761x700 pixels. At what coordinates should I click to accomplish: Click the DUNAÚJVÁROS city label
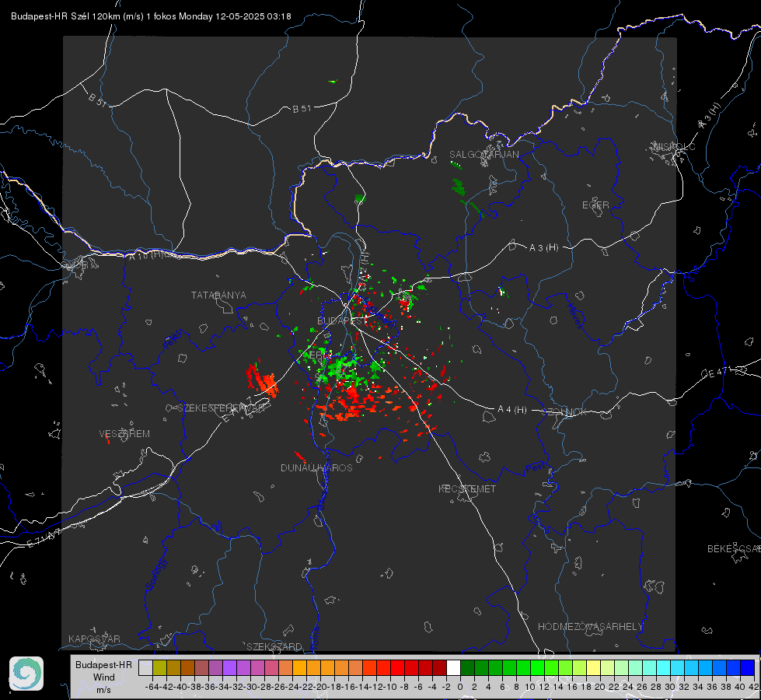click(x=316, y=467)
